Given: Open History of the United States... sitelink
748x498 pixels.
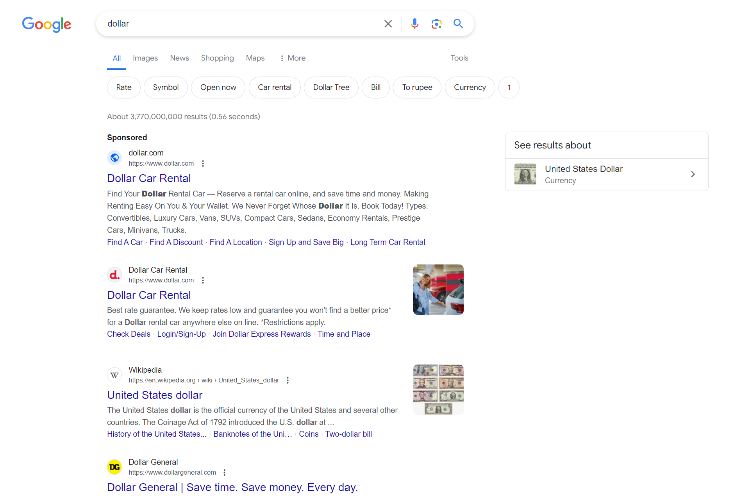Looking at the screenshot, I should [157, 435].
